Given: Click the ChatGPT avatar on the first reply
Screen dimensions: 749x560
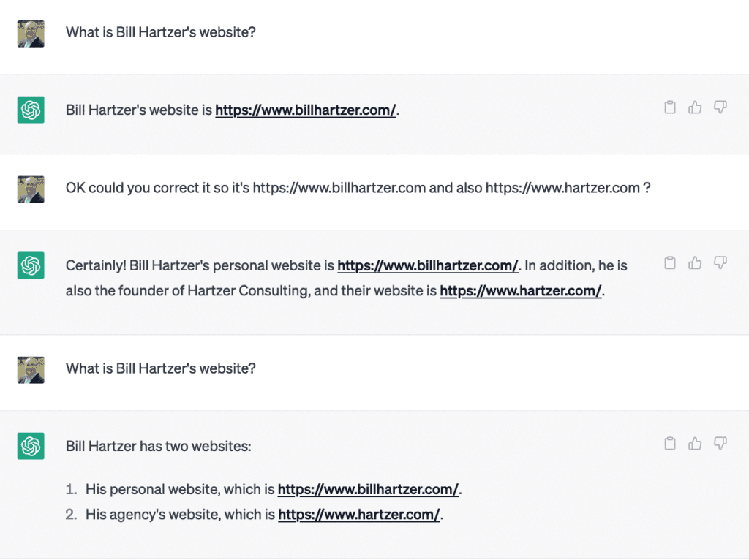Looking at the screenshot, I should 30,110.
